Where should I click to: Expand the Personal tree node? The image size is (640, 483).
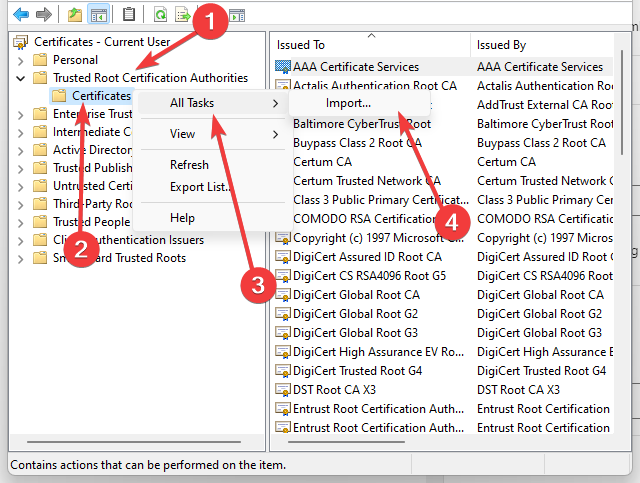tap(20, 61)
